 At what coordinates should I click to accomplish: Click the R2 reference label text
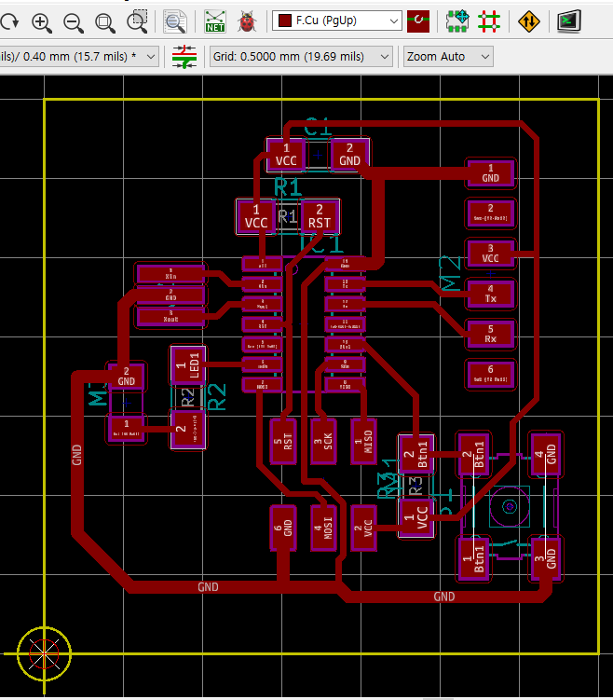tap(217, 397)
